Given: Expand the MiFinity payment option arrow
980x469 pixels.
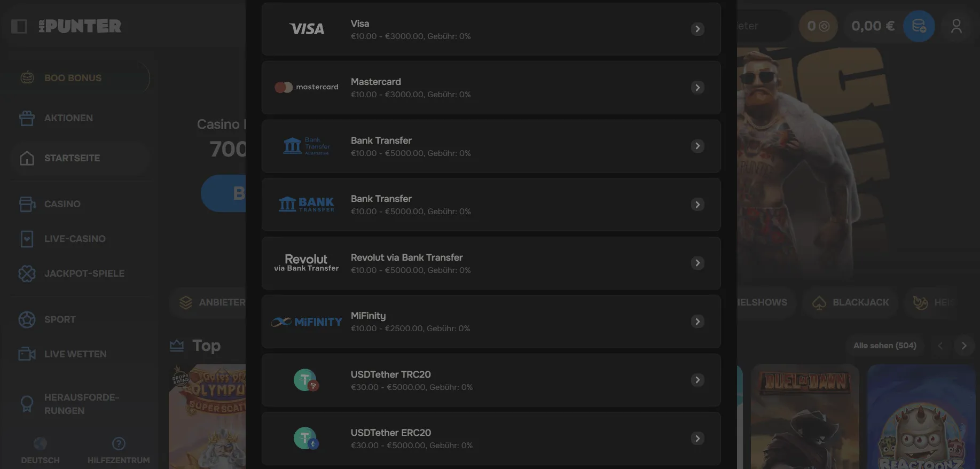Looking at the screenshot, I should 697,322.
